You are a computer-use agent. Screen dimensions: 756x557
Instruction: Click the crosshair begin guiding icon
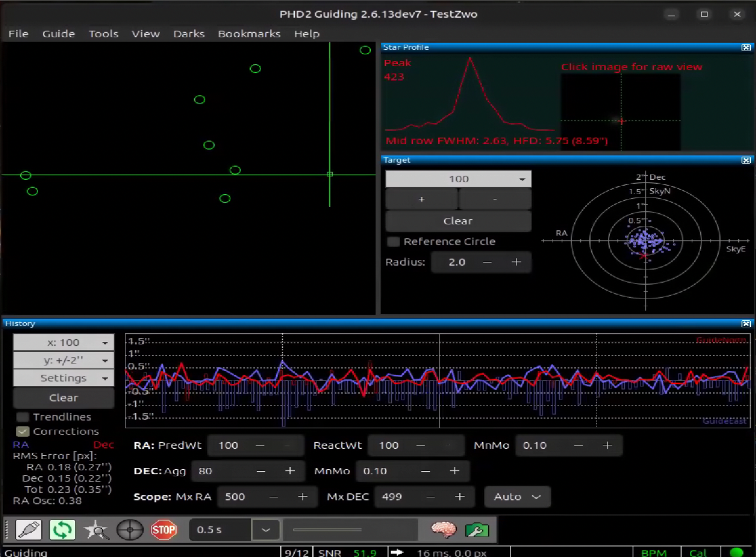130,530
